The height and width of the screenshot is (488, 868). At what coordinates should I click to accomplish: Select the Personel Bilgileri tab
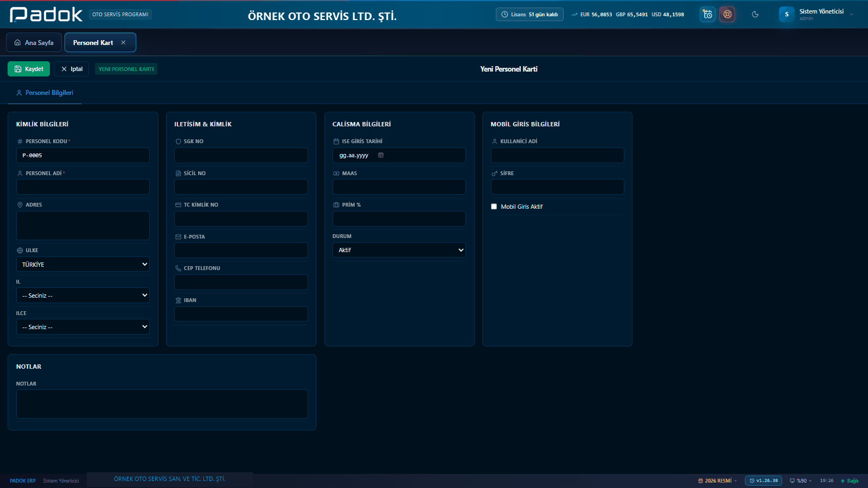[44, 93]
